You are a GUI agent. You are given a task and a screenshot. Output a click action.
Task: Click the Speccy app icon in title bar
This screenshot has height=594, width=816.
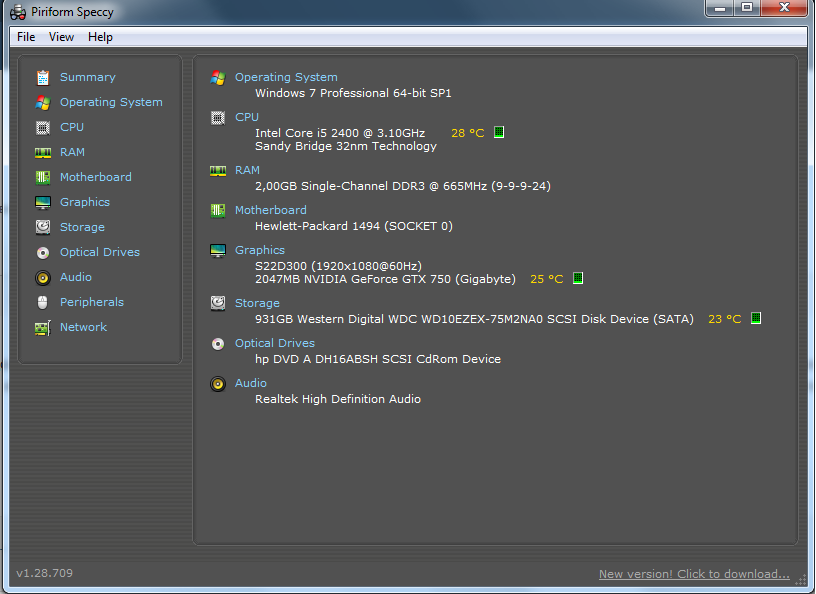(18, 12)
